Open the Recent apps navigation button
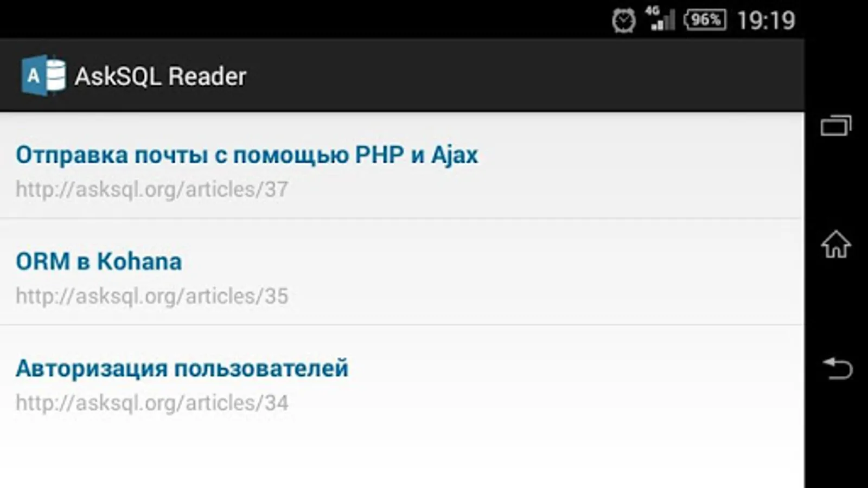Viewport: 868px width, 488px height. click(836, 125)
